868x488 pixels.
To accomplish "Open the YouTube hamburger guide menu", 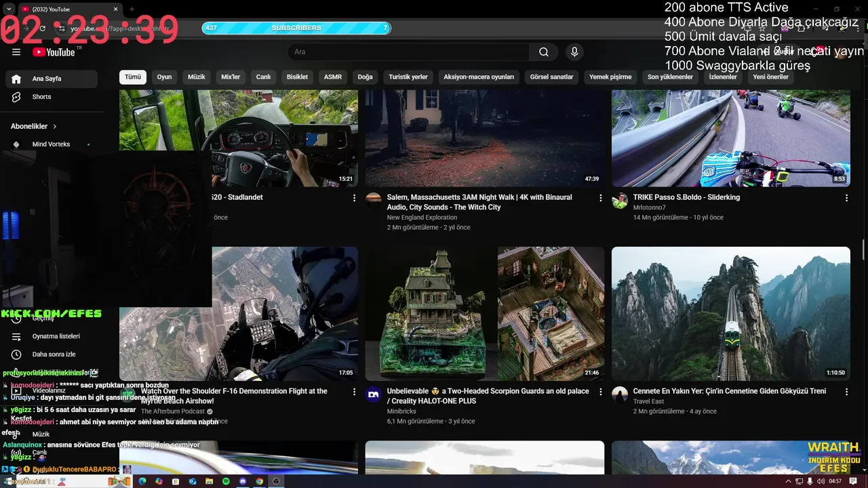I will point(16,52).
